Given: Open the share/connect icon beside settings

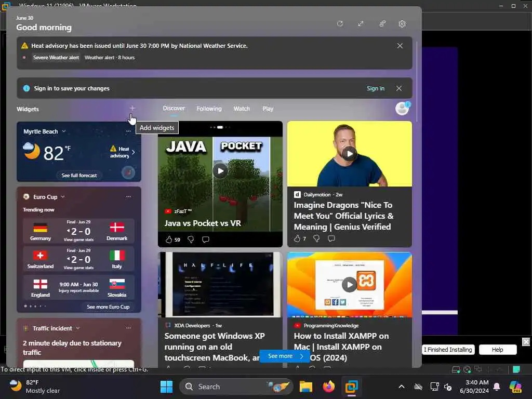Looking at the screenshot, I should (382, 24).
